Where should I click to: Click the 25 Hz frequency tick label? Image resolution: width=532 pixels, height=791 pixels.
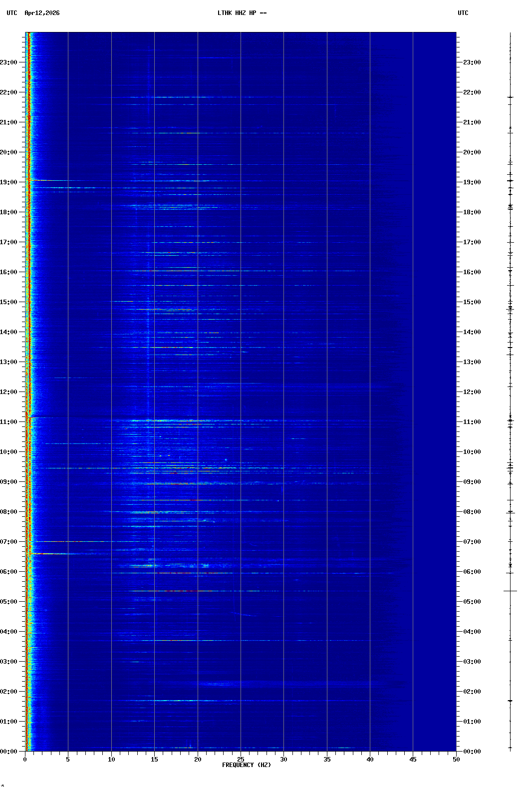point(241,760)
